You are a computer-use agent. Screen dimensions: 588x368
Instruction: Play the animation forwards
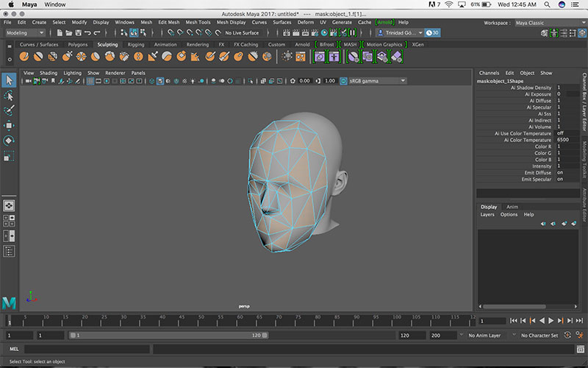coord(551,321)
